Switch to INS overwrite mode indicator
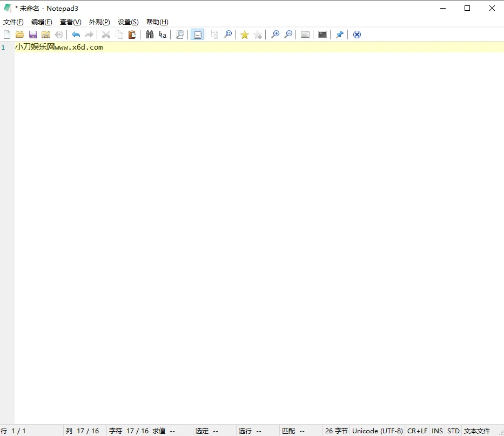The image size is (504, 436). 437,431
